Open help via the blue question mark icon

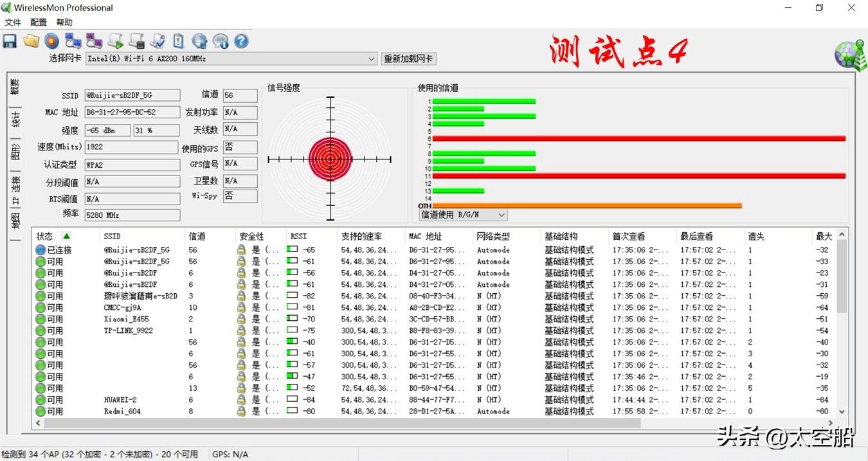(x=241, y=42)
